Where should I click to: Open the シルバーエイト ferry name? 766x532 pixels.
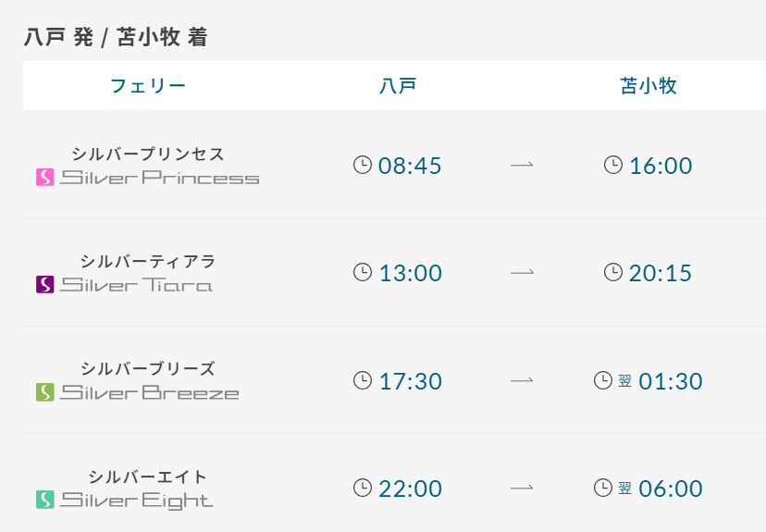tap(148, 476)
